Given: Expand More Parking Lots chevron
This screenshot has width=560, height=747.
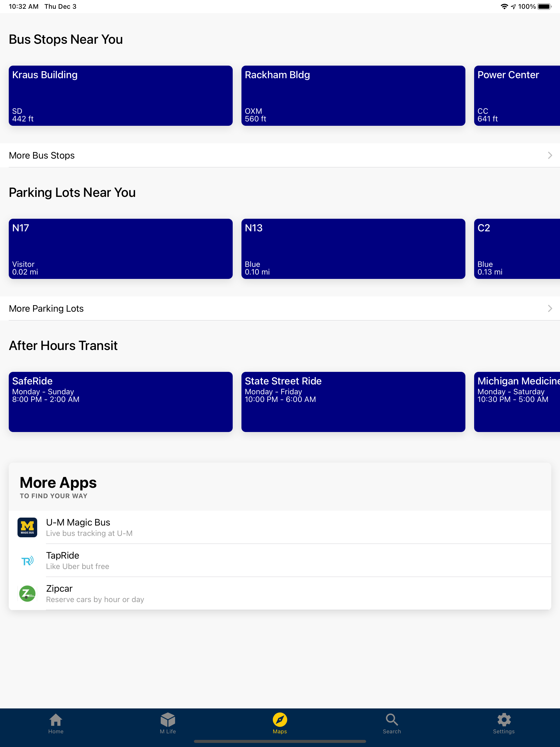Looking at the screenshot, I should 550,308.
